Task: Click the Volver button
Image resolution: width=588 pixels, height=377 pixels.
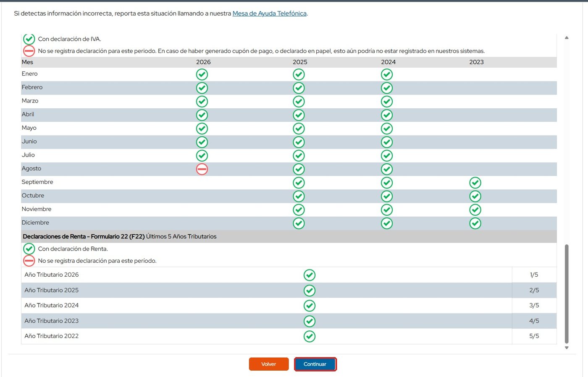Action: click(x=269, y=364)
